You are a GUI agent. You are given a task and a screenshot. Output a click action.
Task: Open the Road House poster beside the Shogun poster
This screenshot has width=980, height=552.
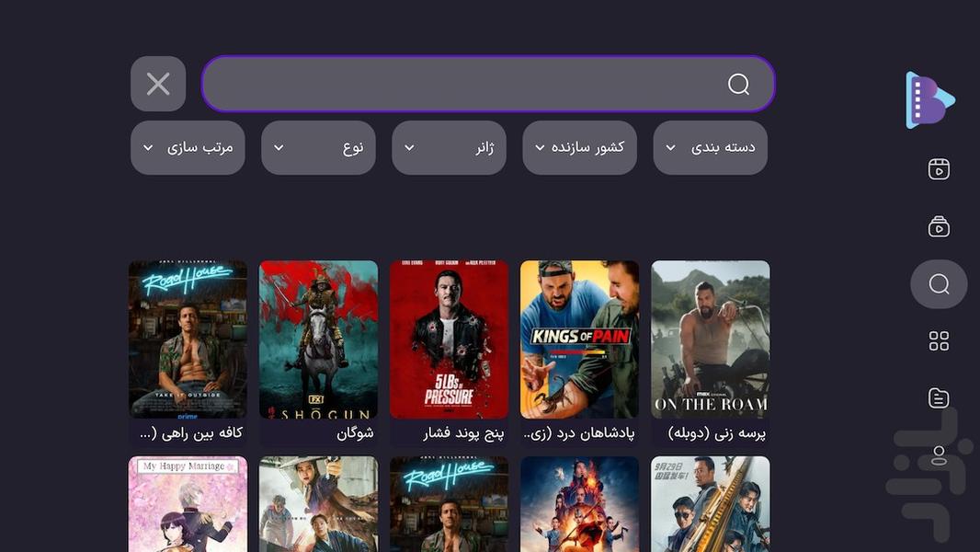[188, 339]
